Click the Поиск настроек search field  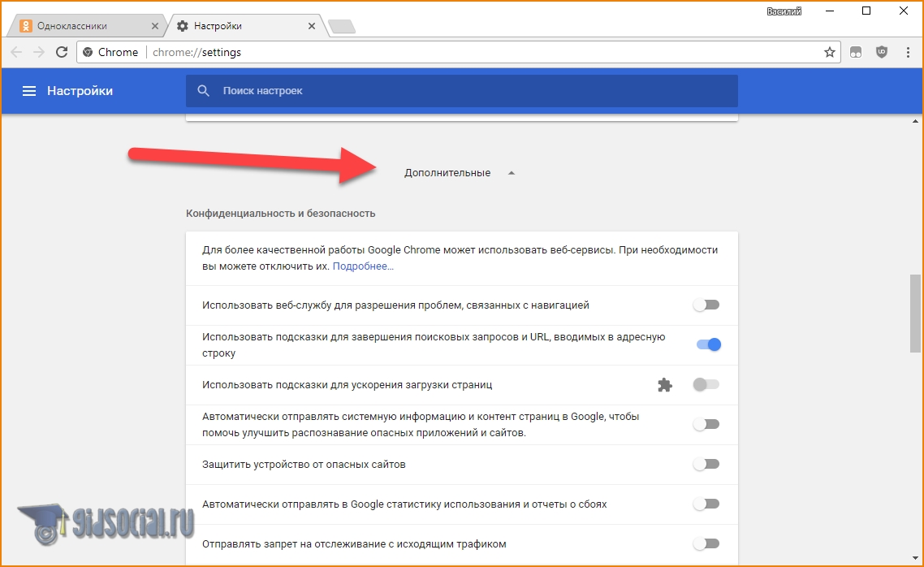[x=471, y=91]
